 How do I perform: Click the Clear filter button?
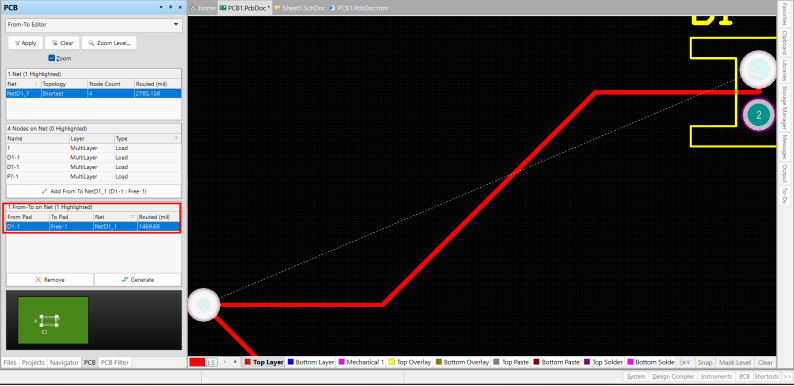click(62, 43)
